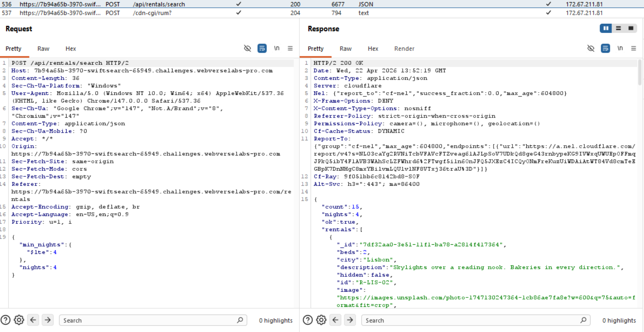Open Request search settings gear

tap(19, 320)
